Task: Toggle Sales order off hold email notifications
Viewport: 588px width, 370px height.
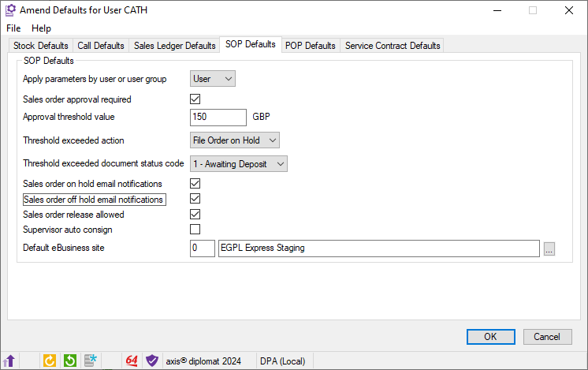Action: pyautogui.click(x=195, y=199)
